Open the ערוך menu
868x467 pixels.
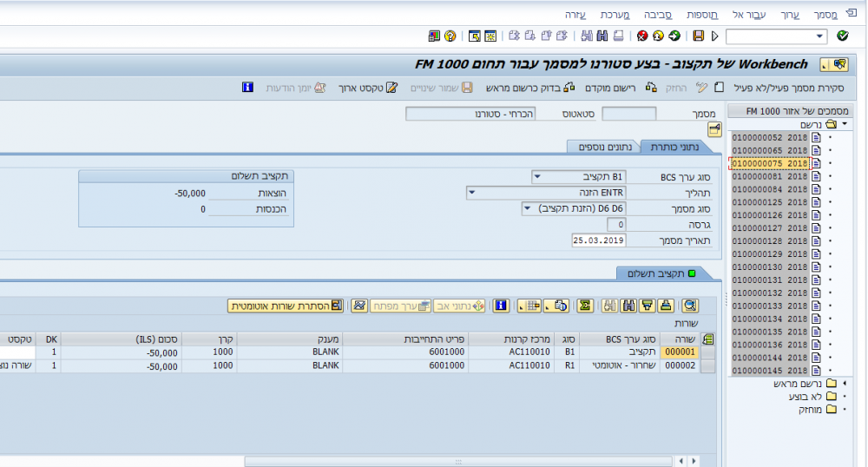click(x=790, y=15)
